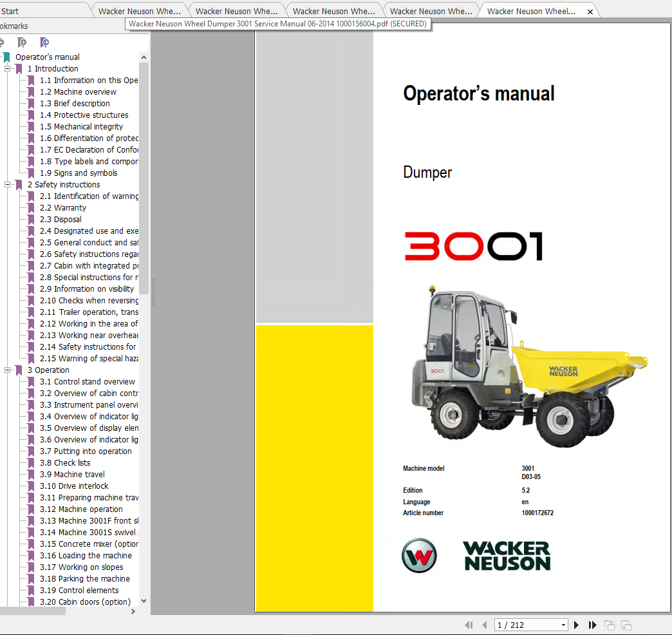The image size is (672, 635).
Task: Select bookmark 2.3 Disposal
Action: [x=68, y=220]
